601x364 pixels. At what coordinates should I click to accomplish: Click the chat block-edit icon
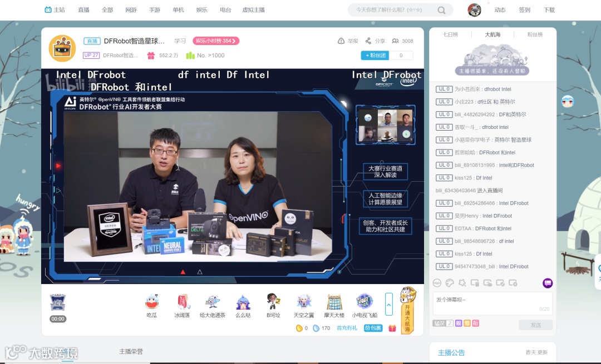point(500,283)
